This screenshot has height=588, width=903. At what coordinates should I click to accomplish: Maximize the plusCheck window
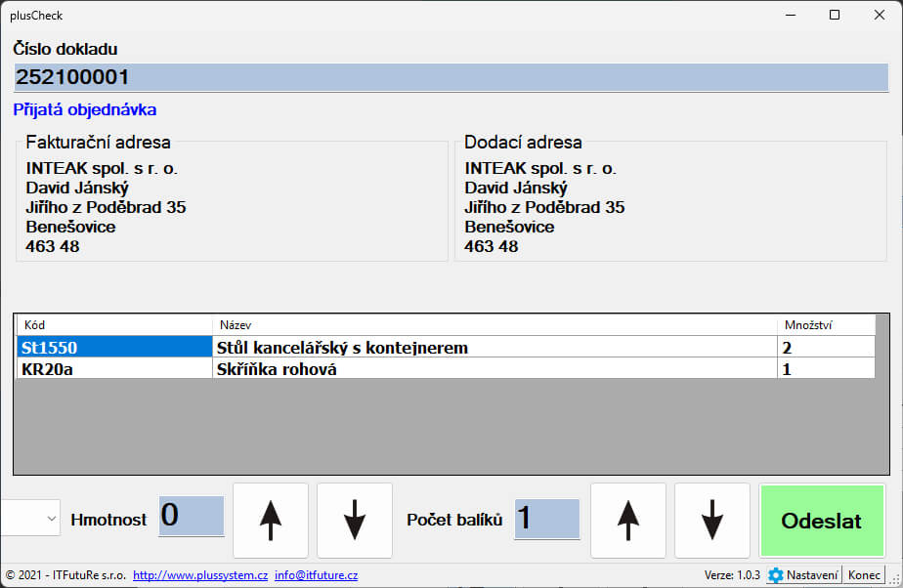[x=834, y=16]
